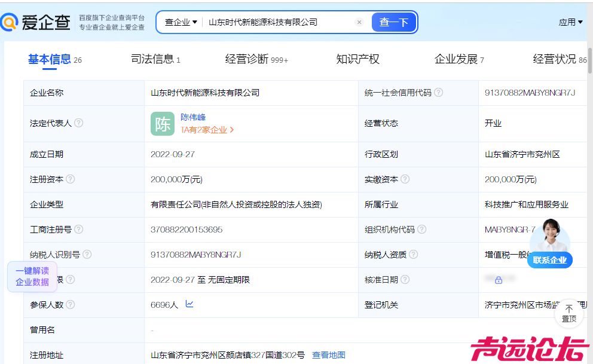The image size is (593, 364).
Task: Select registration number 370882200153695
Action: pyautogui.click(x=187, y=230)
